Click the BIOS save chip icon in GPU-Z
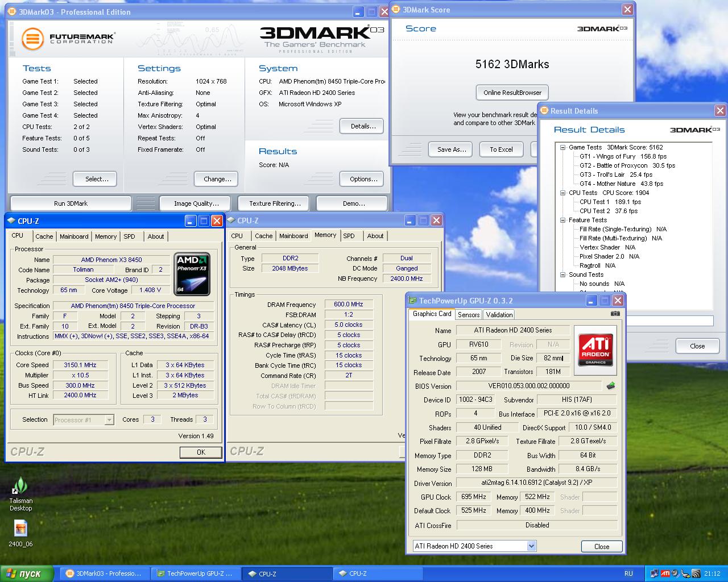This screenshot has width=728, height=582. click(611, 386)
